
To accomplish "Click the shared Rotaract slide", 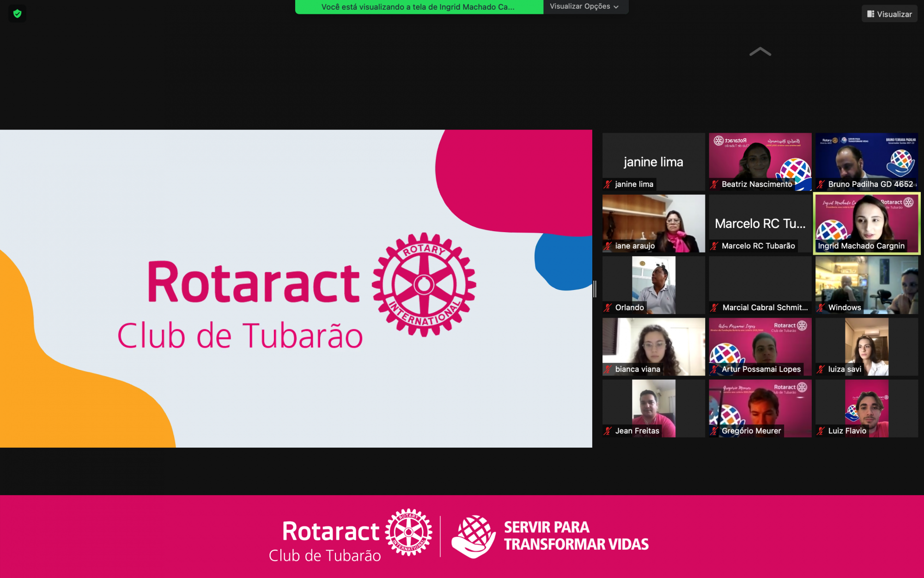I will pos(296,289).
